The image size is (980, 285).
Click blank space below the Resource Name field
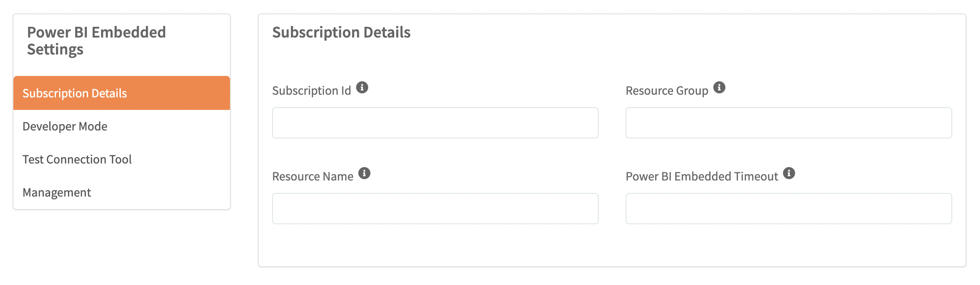coord(435,245)
